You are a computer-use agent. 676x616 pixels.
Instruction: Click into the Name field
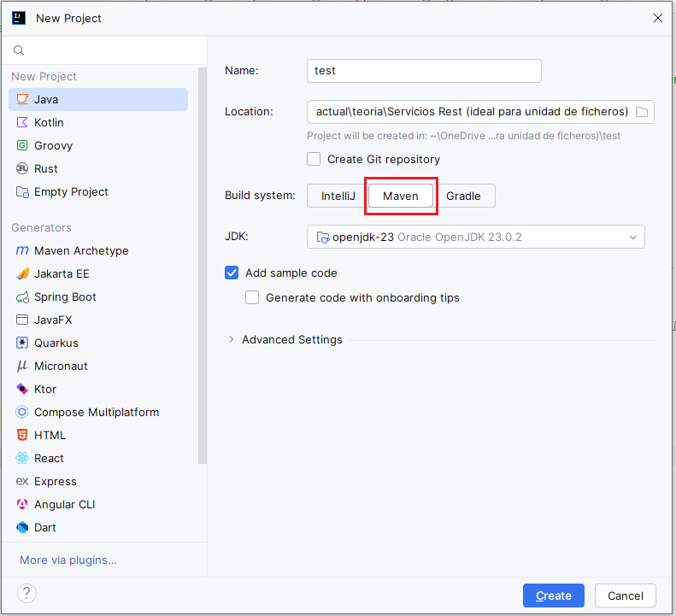(424, 71)
